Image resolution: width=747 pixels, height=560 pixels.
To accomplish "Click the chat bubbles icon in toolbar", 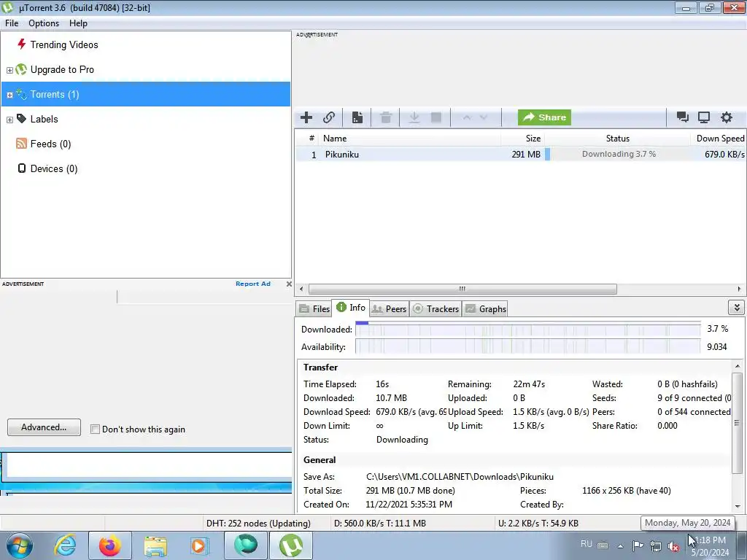I will point(682,117).
